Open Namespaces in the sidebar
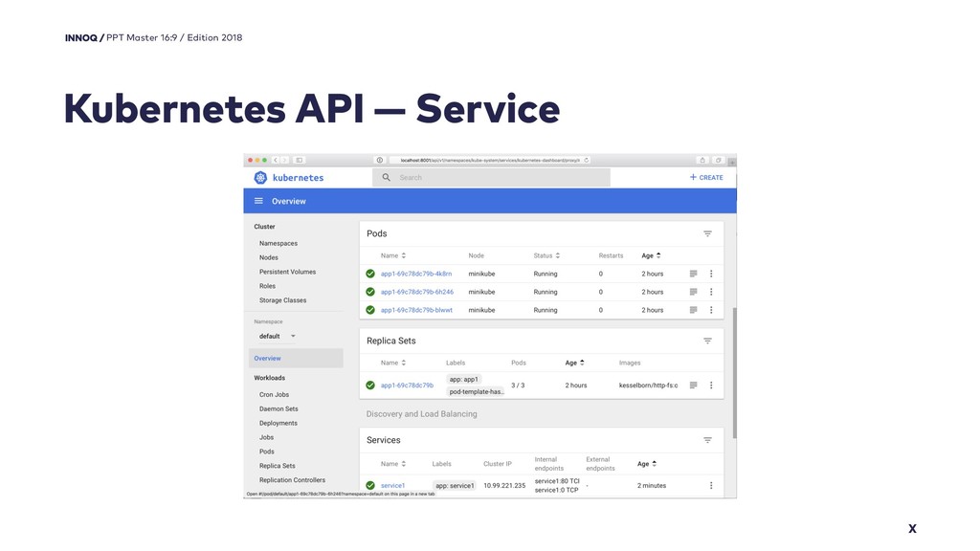The width and height of the screenshot is (980, 551). click(x=278, y=244)
